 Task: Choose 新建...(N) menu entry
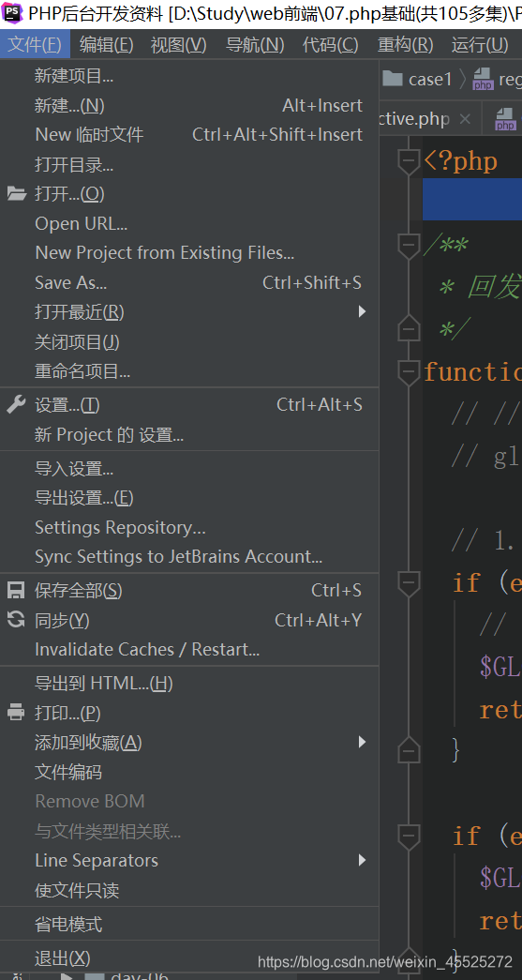point(189,106)
